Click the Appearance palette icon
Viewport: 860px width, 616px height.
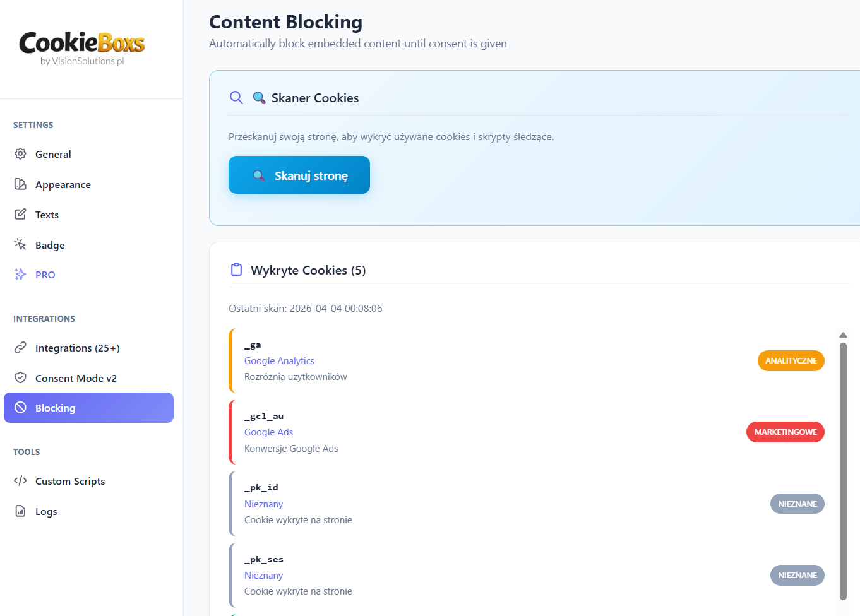(x=20, y=184)
